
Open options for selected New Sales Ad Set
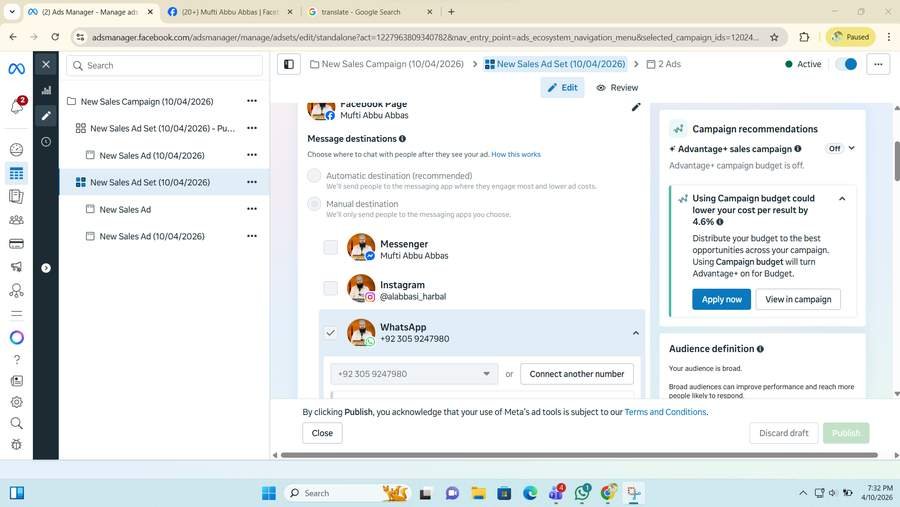(252, 182)
